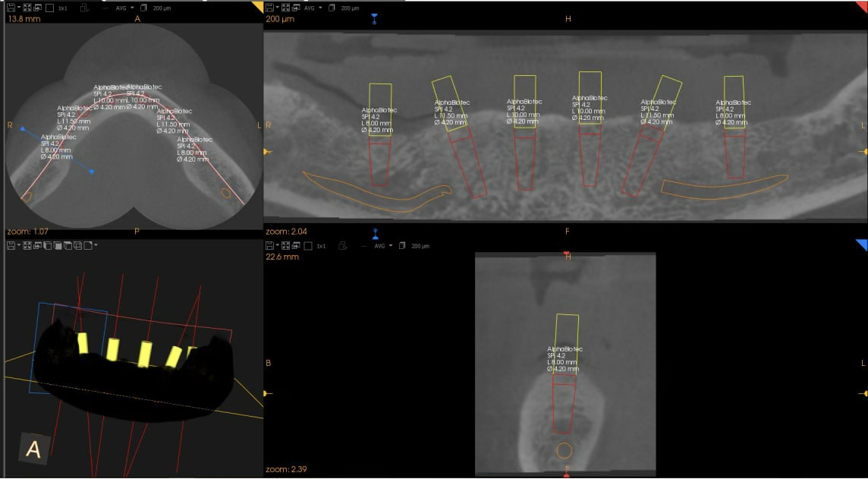Click the 200 µm thickness value in axial toolbar

click(x=162, y=8)
